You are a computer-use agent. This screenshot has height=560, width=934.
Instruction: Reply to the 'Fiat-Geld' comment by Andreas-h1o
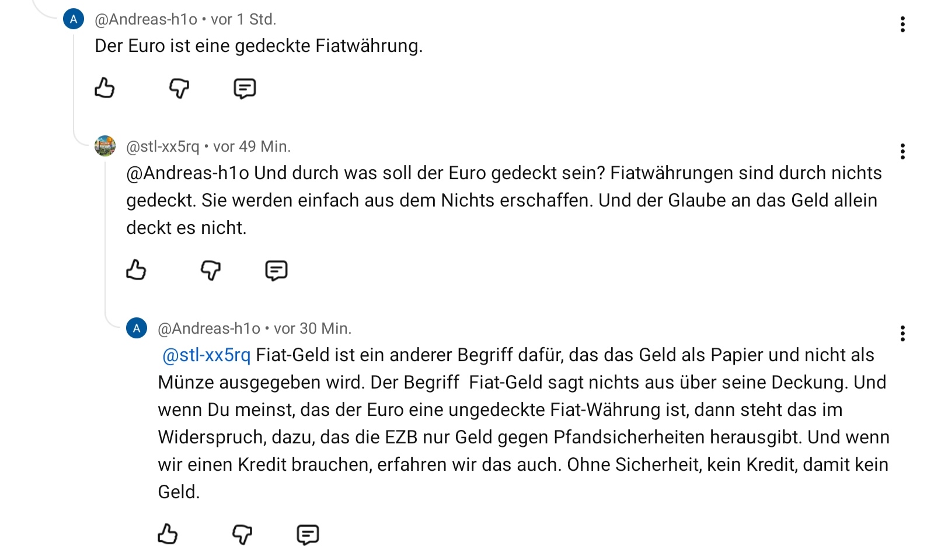click(308, 534)
